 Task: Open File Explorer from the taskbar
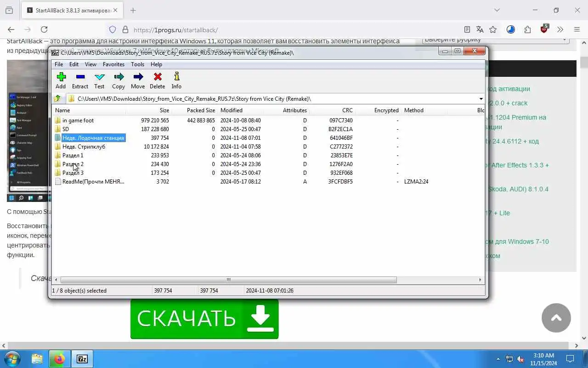click(37, 359)
